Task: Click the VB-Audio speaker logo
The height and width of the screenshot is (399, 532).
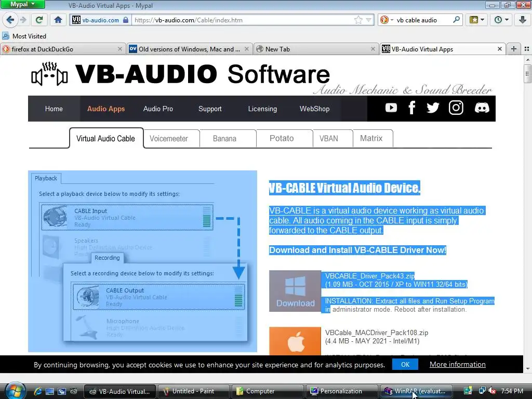Action: coord(49,74)
